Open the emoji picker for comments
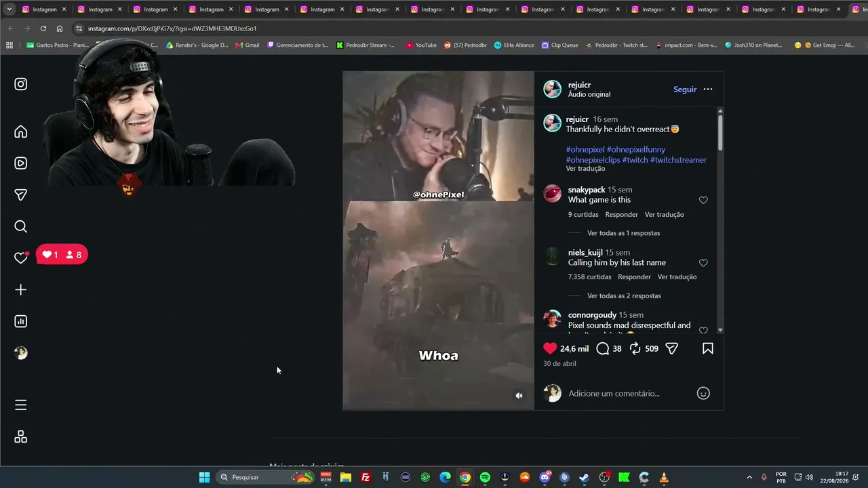 tap(703, 393)
